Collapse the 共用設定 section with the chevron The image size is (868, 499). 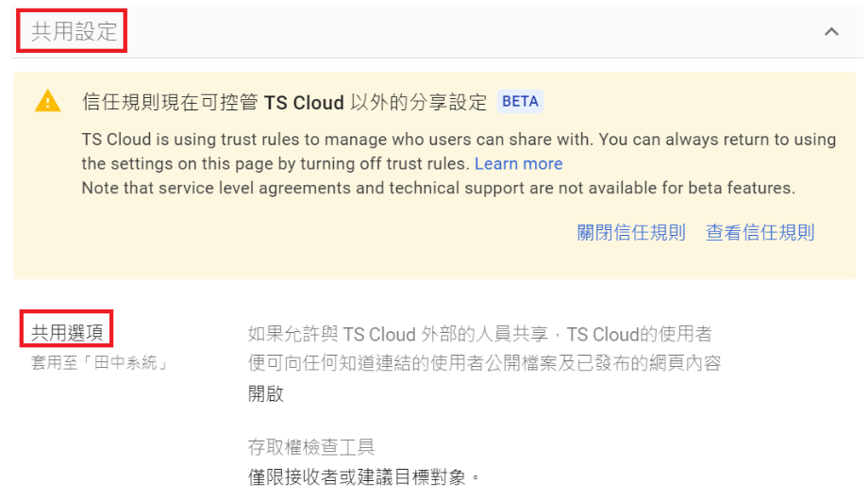[831, 32]
